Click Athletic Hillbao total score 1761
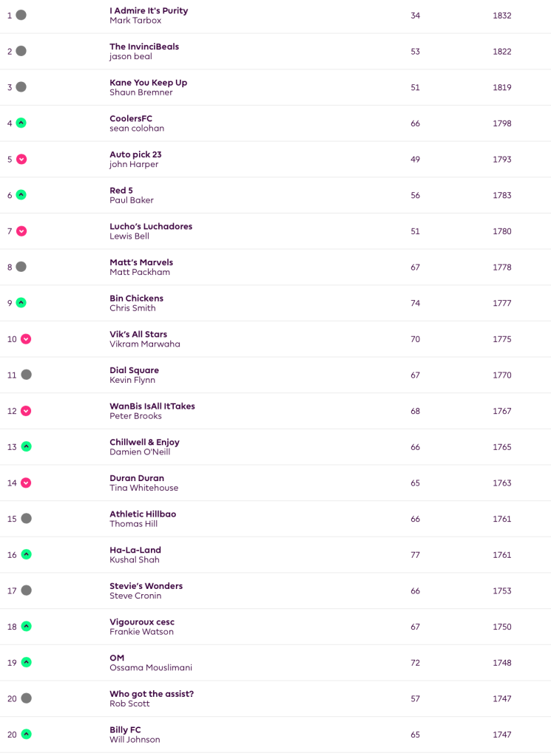 501,519
